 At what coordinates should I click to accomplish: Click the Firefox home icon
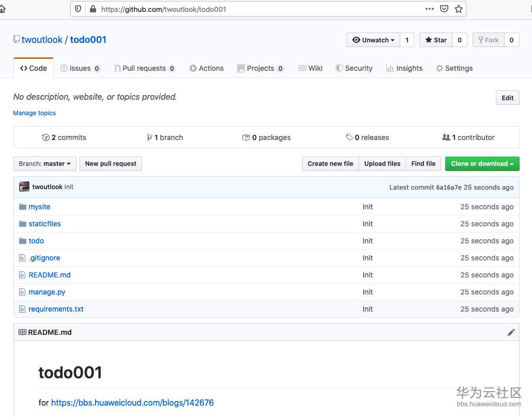pyautogui.click(x=2, y=9)
